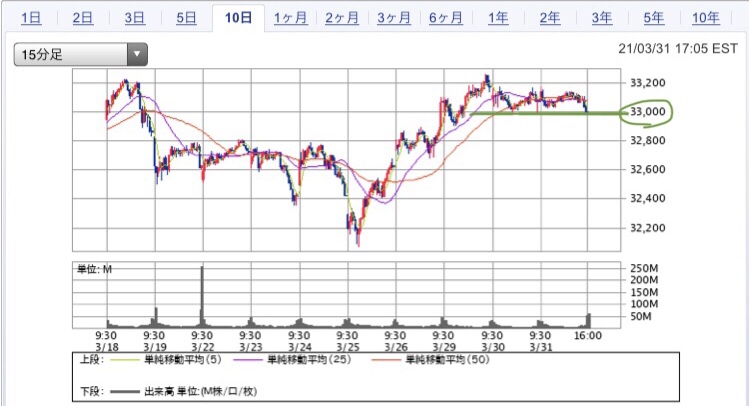Open the 15分足 interval dropdown

click(80, 54)
